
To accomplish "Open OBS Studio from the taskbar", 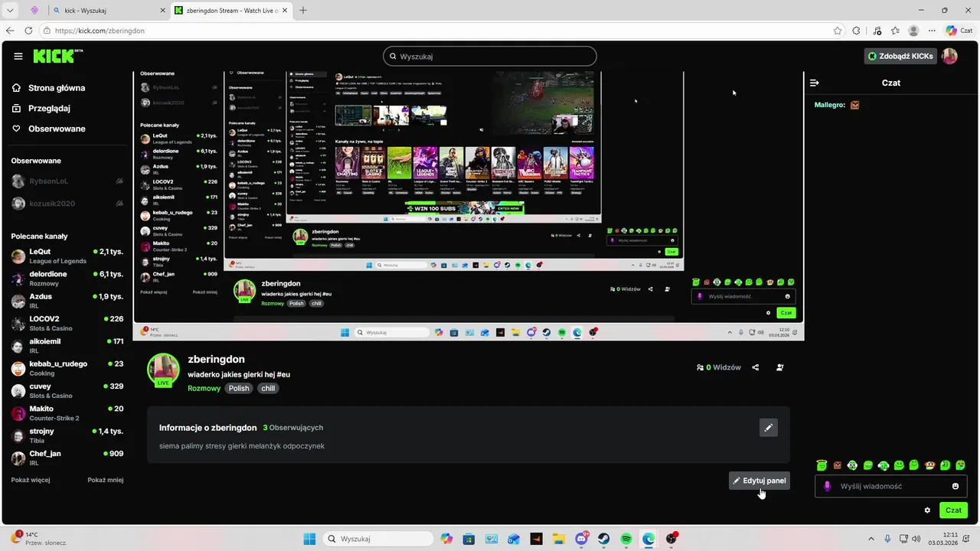I will point(671,539).
